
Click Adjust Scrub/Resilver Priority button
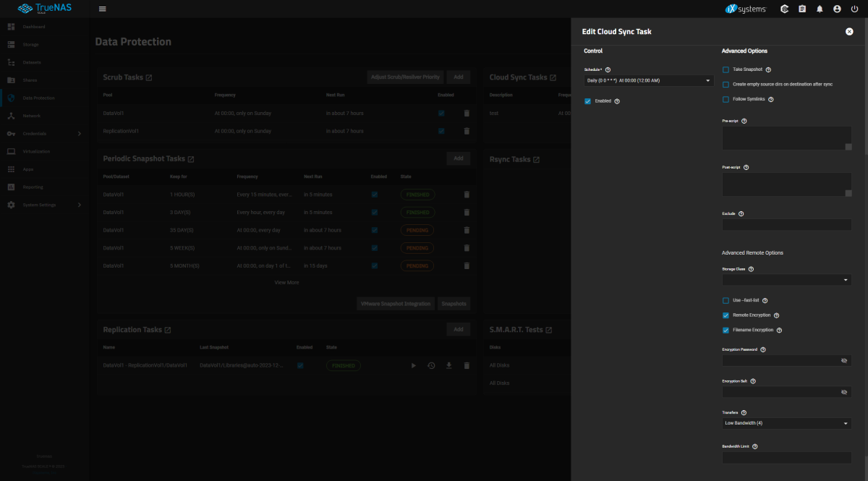(x=405, y=77)
